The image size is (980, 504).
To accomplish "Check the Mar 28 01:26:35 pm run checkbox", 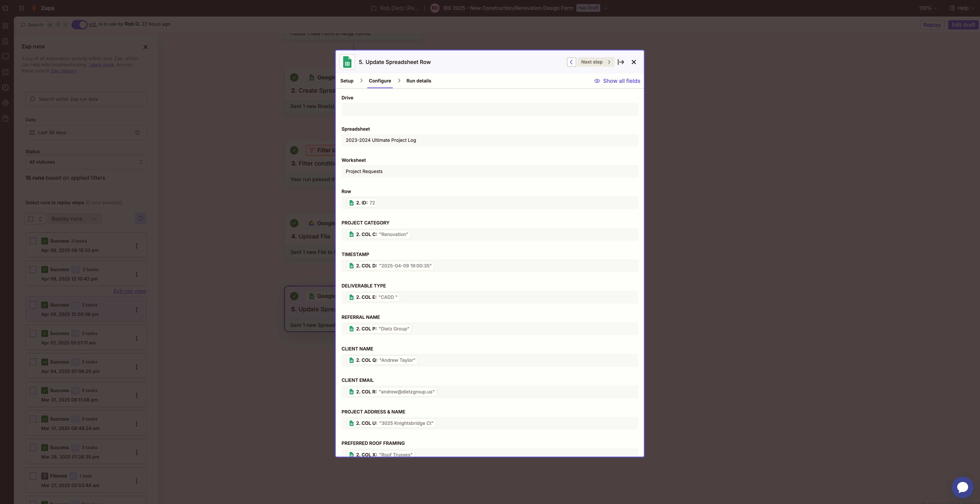I will click(33, 448).
